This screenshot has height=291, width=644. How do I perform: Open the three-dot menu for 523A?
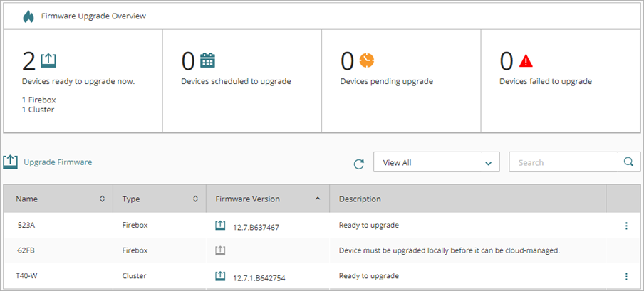pos(626,226)
